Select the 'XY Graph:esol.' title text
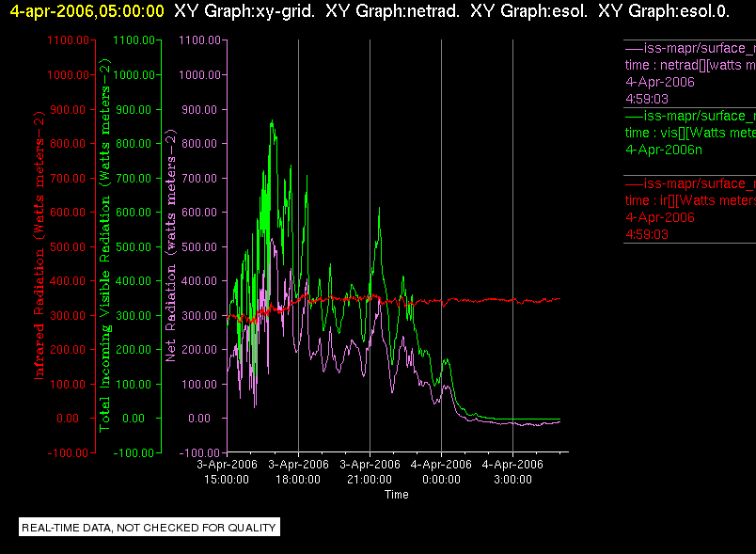This screenshot has width=756, height=554. [x=528, y=11]
